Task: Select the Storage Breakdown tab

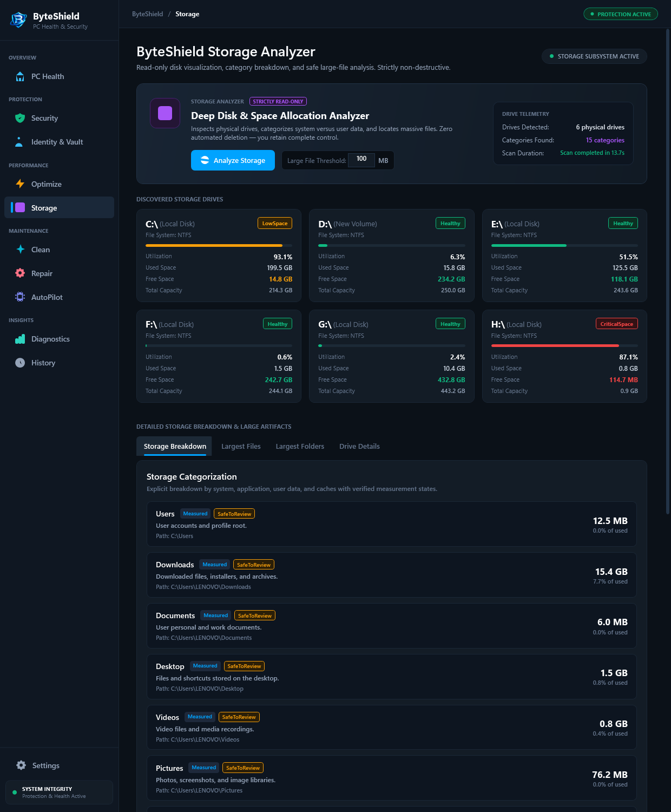Action: click(175, 446)
